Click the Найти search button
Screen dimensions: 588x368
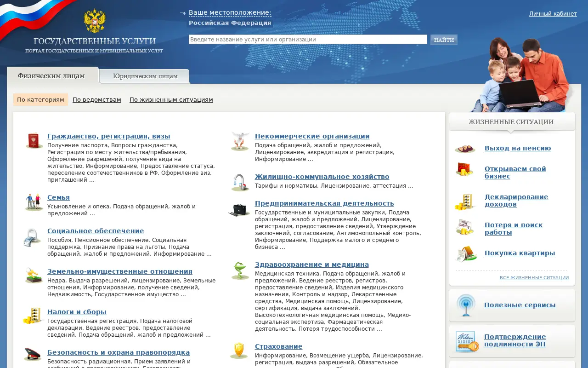pyautogui.click(x=444, y=40)
